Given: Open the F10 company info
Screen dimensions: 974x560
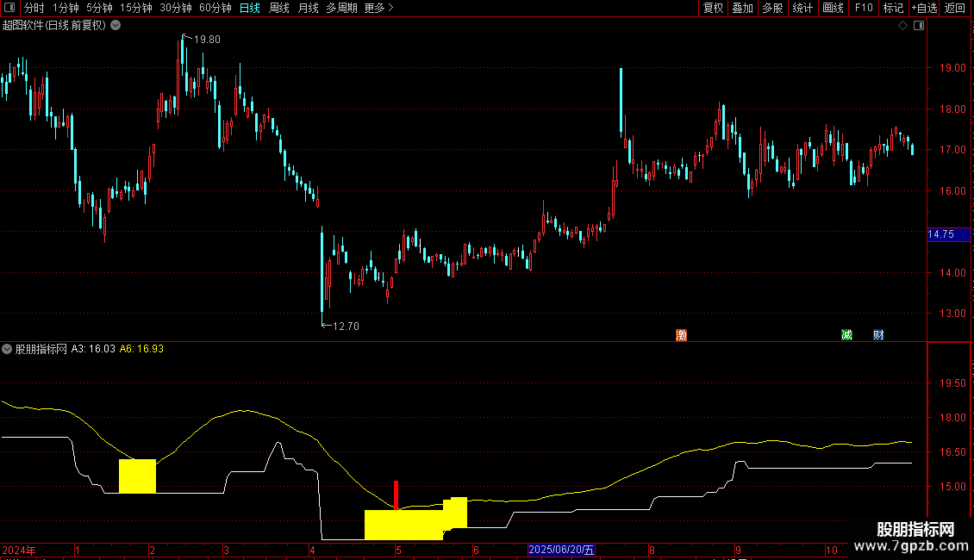Looking at the screenshot, I should [x=864, y=8].
